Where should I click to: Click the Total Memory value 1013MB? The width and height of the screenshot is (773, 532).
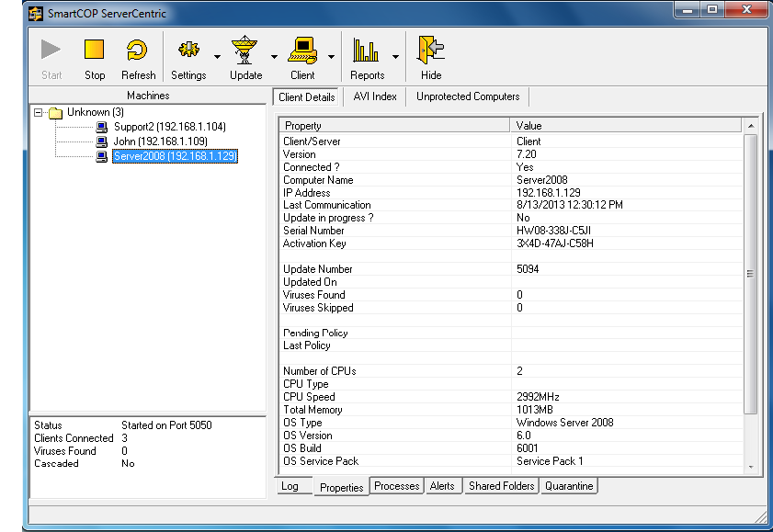pos(535,410)
